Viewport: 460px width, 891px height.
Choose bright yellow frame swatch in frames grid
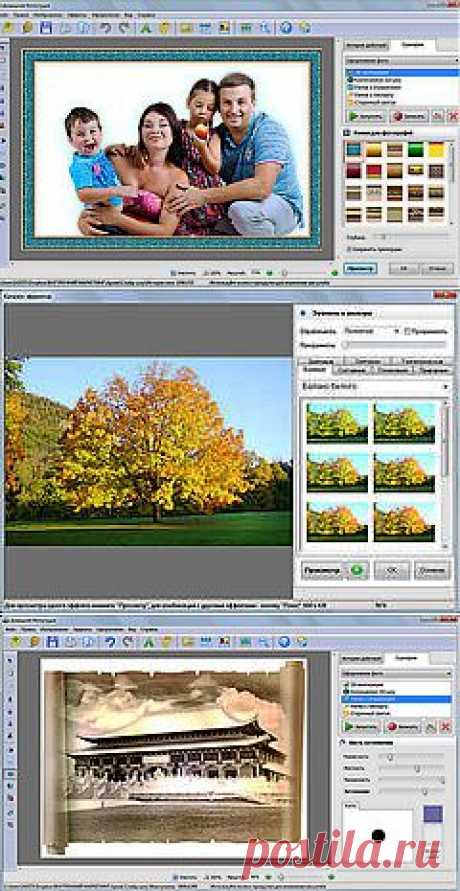point(436,149)
